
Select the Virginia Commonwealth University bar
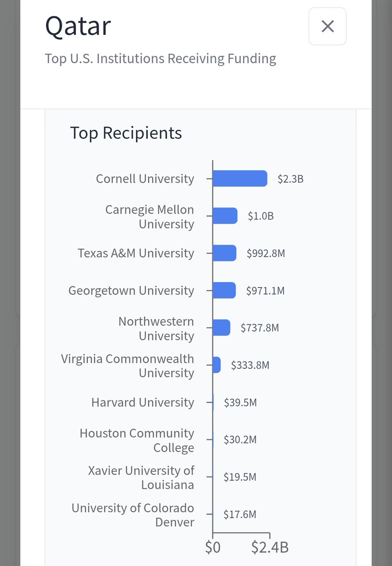pyautogui.click(x=217, y=365)
